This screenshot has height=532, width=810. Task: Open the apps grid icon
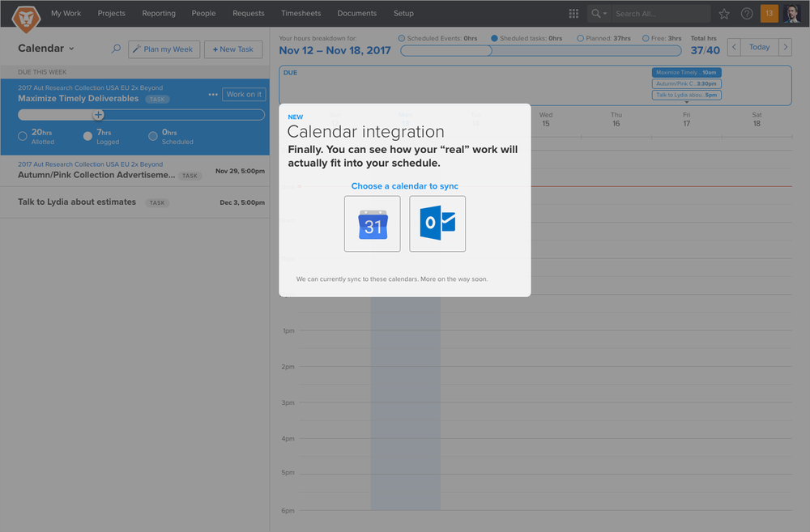click(573, 14)
